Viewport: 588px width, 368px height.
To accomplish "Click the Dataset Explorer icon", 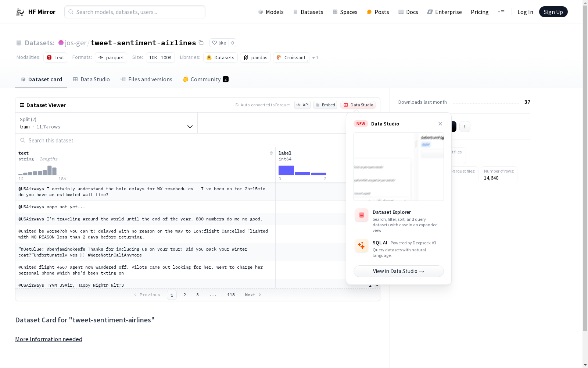I will click(362, 215).
